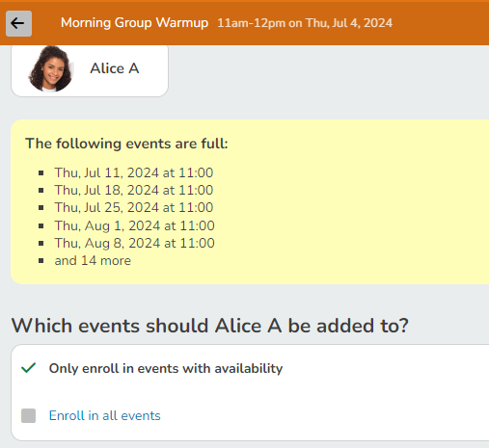Select Alice A's profile photo

pyautogui.click(x=51, y=68)
